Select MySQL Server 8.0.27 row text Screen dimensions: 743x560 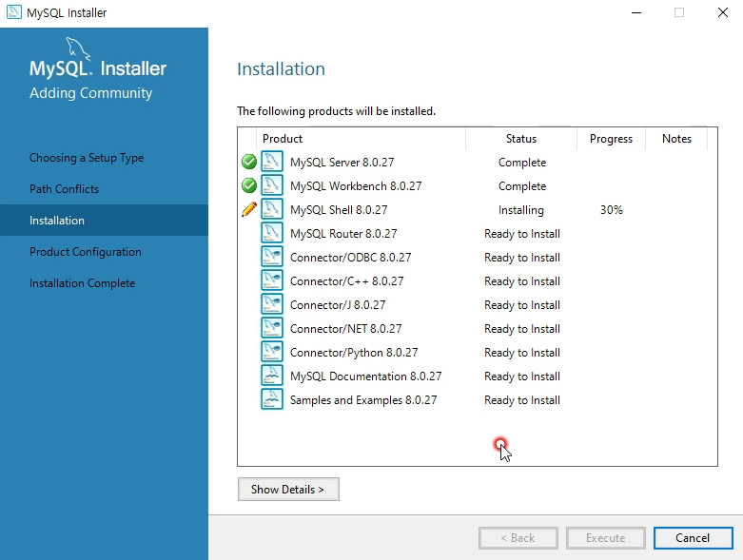342,163
